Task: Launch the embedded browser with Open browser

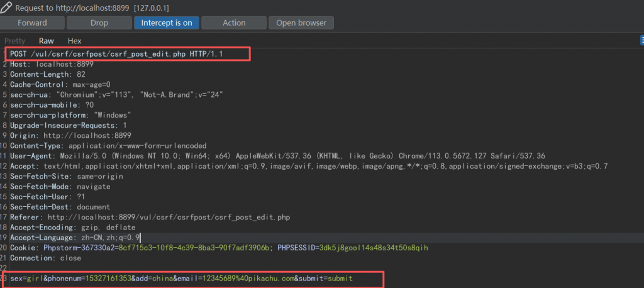Action: [301, 23]
